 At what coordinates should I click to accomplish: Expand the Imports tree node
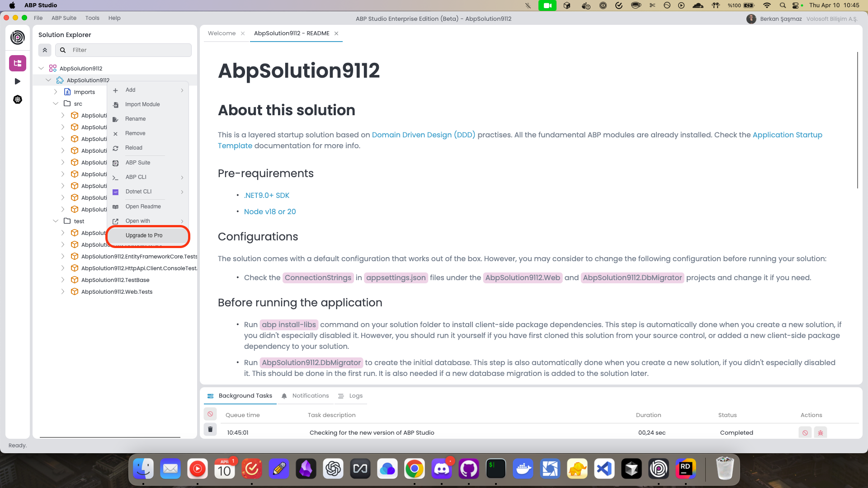(56, 92)
